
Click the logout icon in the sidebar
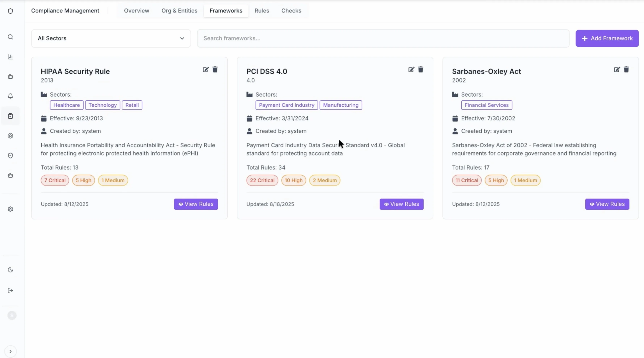tap(10, 290)
